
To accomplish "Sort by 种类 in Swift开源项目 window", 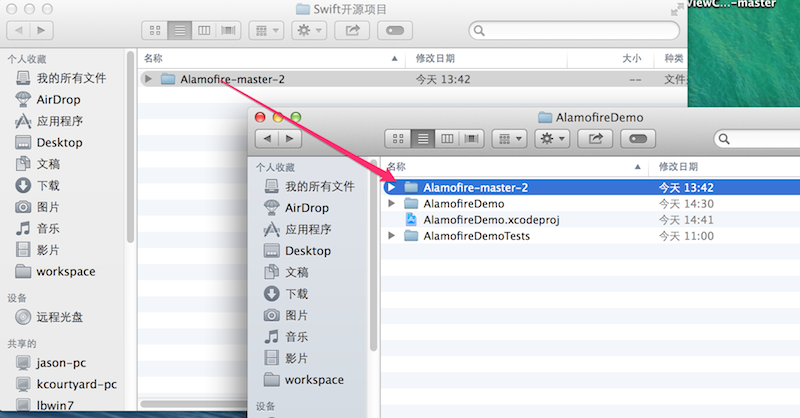I will pos(671,59).
